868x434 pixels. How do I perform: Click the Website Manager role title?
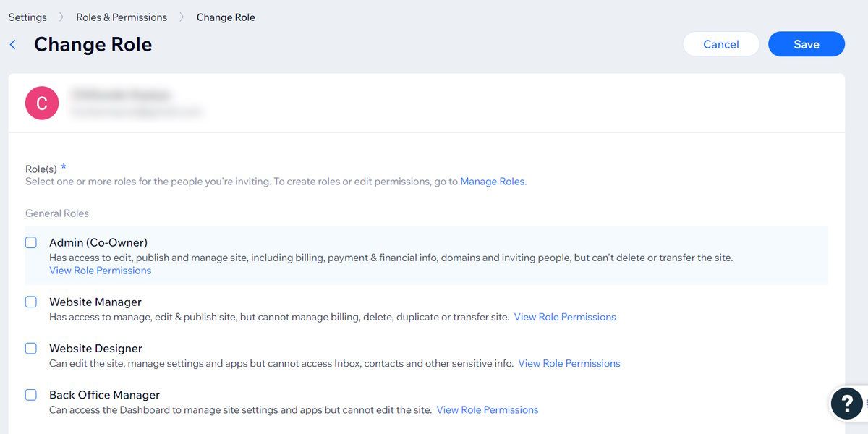(x=95, y=302)
